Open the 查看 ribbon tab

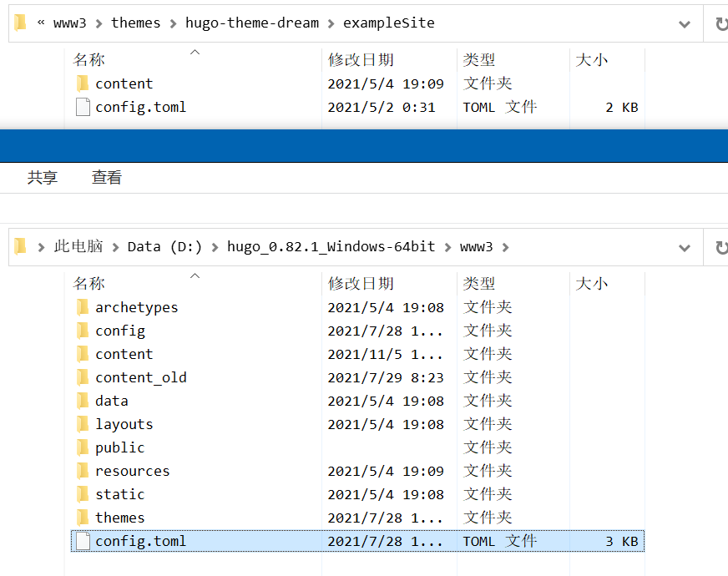pyautogui.click(x=107, y=177)
